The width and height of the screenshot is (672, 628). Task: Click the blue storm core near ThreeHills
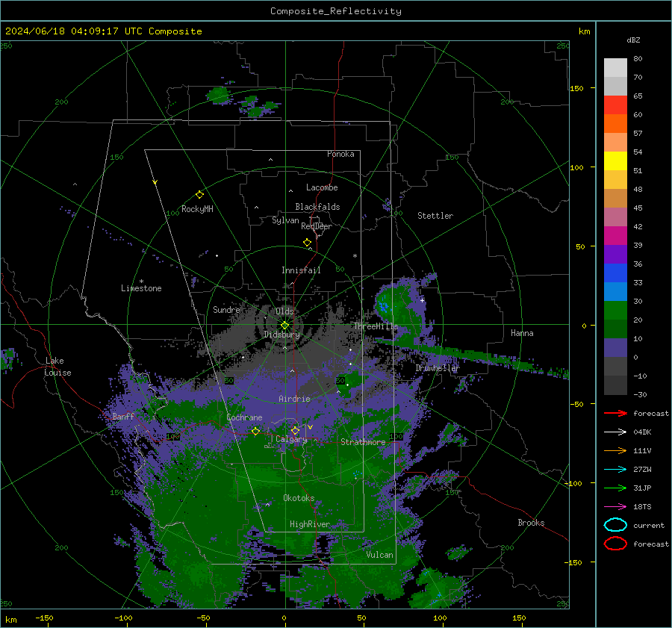coord(383,306)
